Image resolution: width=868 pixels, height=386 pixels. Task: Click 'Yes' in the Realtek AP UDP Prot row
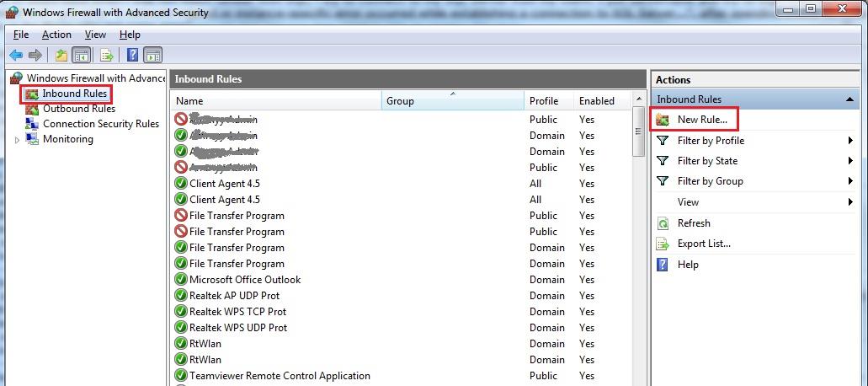(x=587, y=296)
